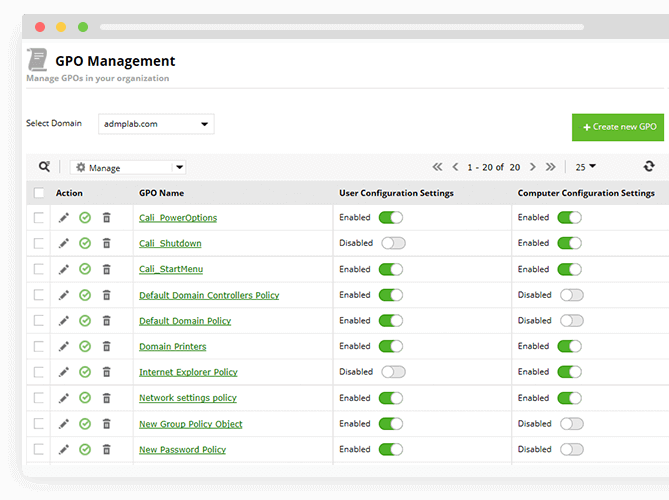Click green check icon for Cali_Shutdown

click(85, 243)
